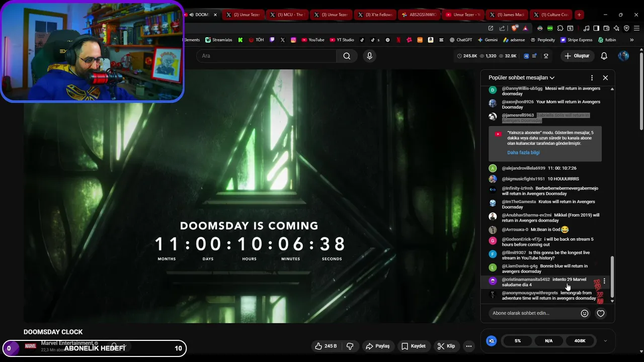This screenshot has height=362, width=644.
Task: Close the DOOMS tab
Action: pos(215,15)
